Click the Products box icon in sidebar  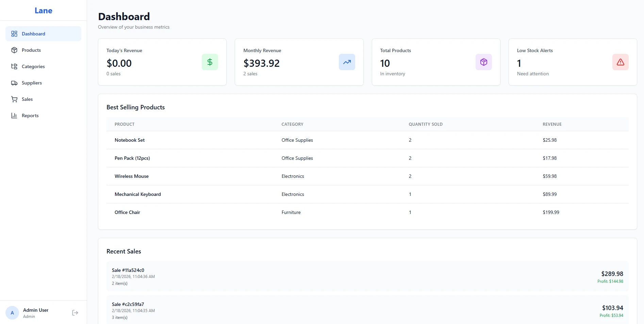tap(14, 50)
